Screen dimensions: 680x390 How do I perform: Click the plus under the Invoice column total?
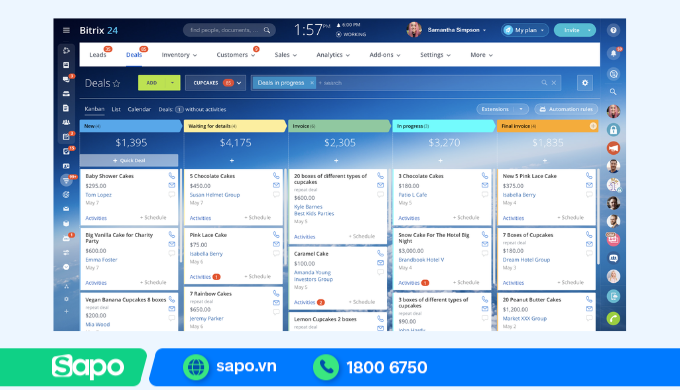(x=336, y=161)
